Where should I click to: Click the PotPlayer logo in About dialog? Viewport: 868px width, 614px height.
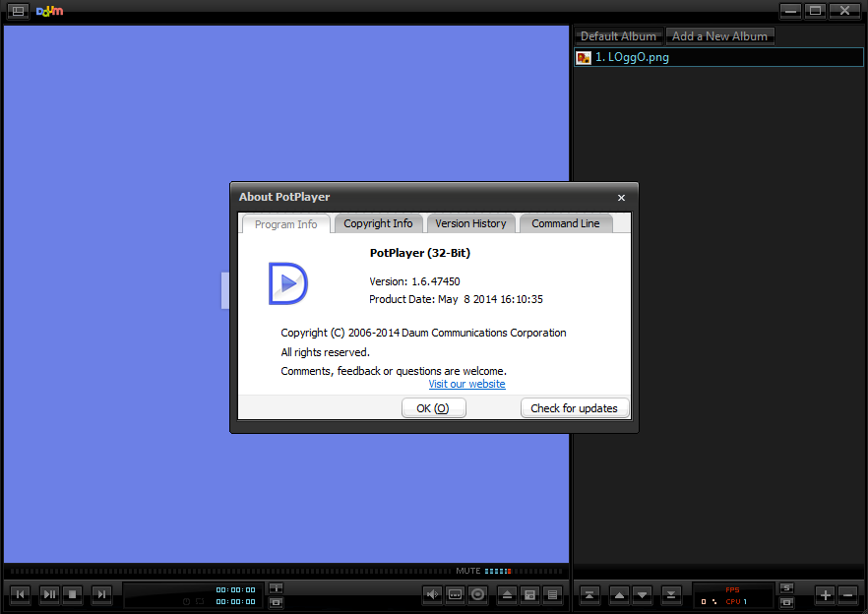pos(287,283)
